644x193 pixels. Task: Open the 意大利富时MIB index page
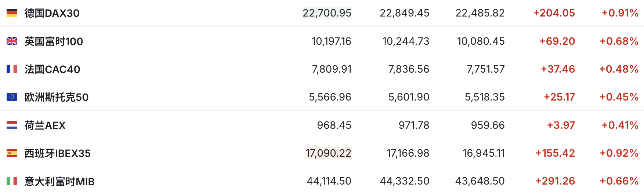pos(59,182)
